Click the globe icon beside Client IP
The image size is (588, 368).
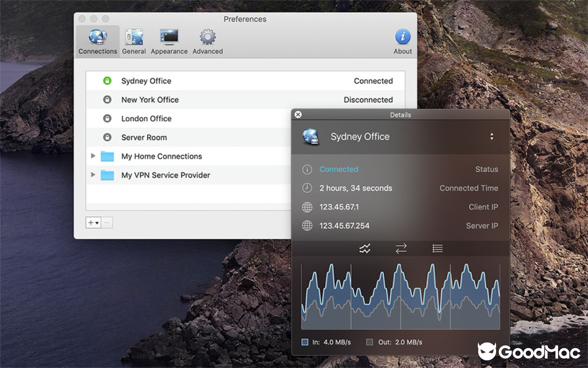[307, 207]
